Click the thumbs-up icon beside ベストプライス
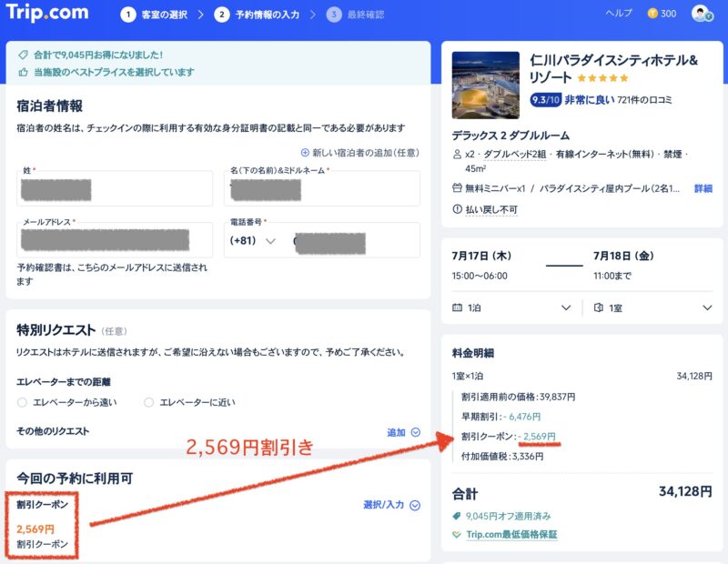 tap(24, 72)
